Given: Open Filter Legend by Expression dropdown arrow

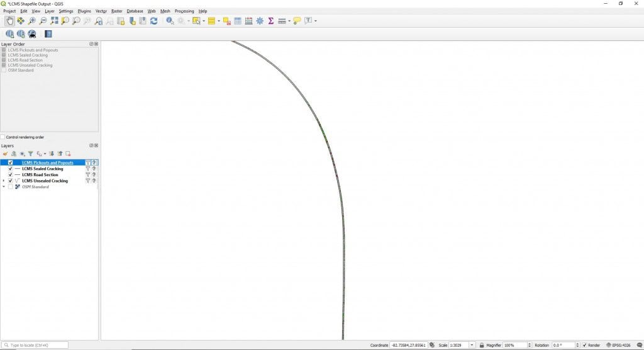Looking at the screenshot, I should coord(45,154).
